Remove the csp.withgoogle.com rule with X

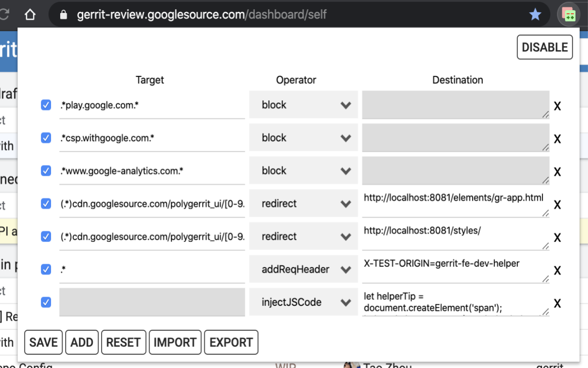[x=557, y=139]
